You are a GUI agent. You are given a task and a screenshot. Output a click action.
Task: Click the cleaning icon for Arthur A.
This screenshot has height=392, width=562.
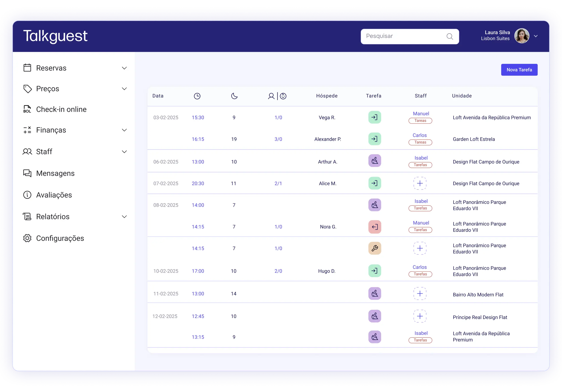tap(375, 161)
